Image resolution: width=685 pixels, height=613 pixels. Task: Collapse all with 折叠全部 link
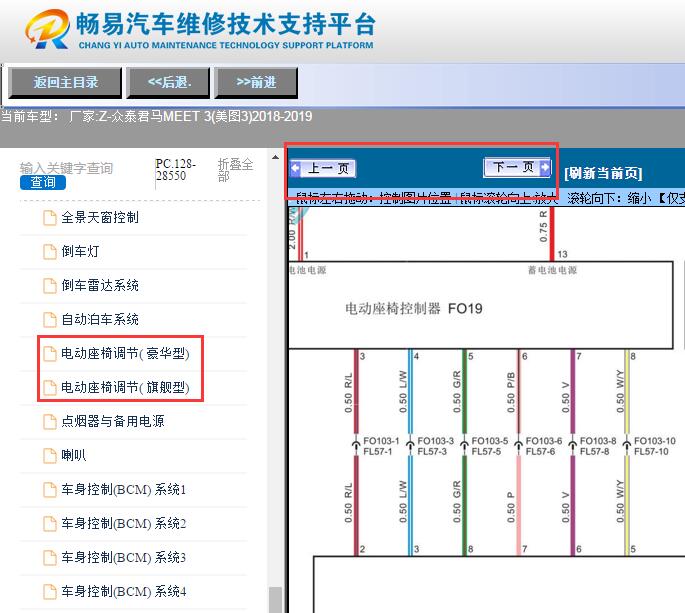235,170
